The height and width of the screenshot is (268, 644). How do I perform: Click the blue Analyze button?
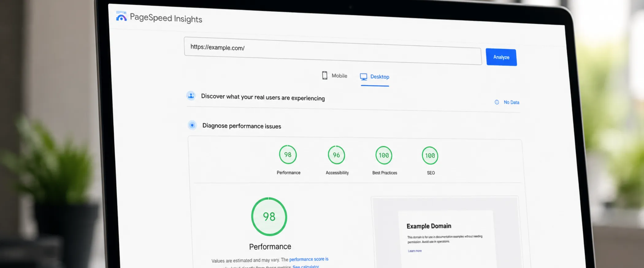tap(501, 57)
